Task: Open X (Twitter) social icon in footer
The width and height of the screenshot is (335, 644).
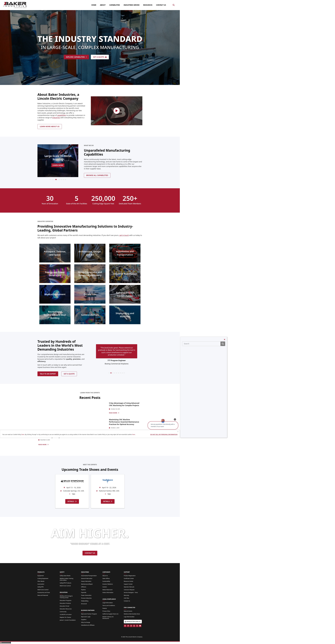Action: coord(137,626)
